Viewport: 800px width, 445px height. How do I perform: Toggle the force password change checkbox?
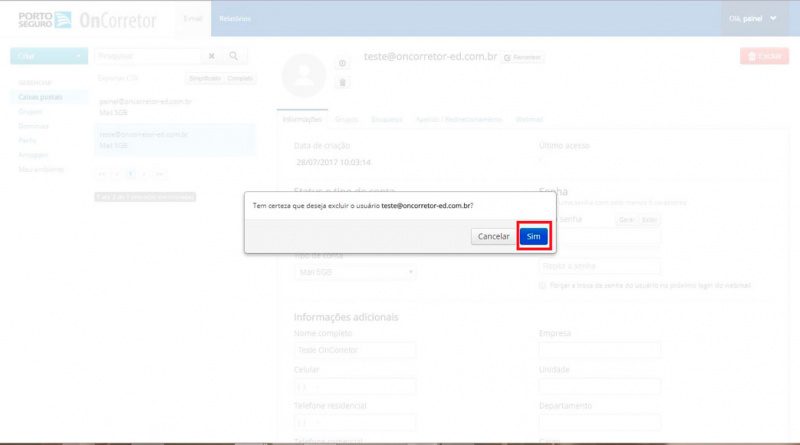pos(542,285)
